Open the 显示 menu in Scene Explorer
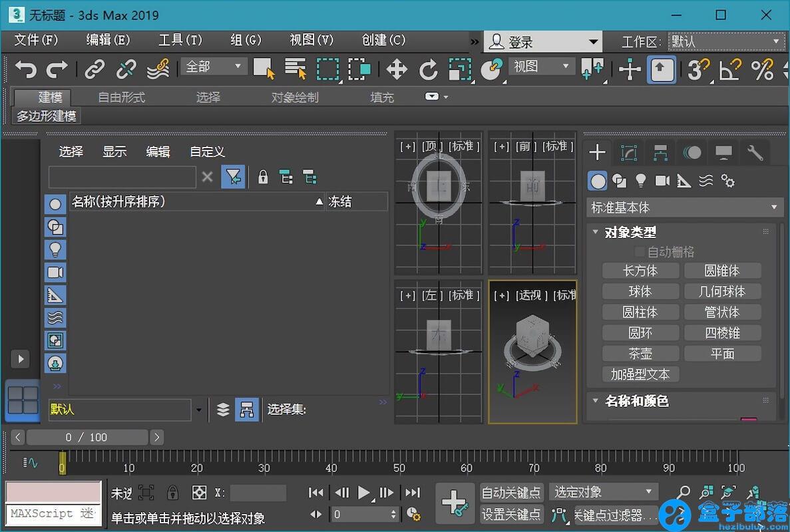This screenshot has height=532, width=790. tap(114, 152)
